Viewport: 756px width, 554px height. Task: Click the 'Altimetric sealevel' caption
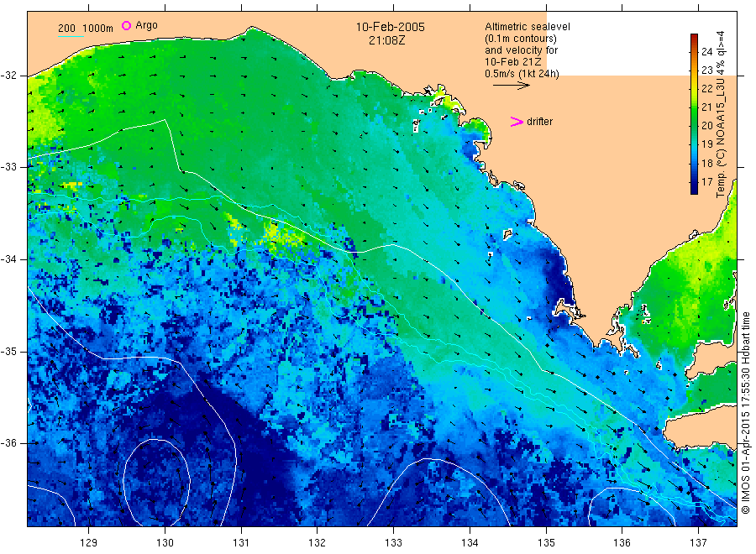[527, 27]
